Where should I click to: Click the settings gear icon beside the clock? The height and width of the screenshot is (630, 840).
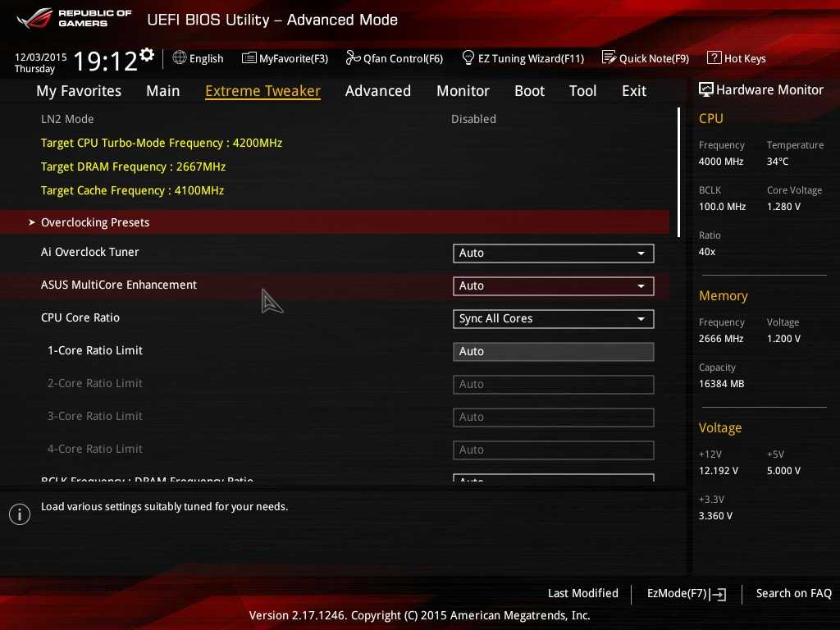tap(147, 55)
